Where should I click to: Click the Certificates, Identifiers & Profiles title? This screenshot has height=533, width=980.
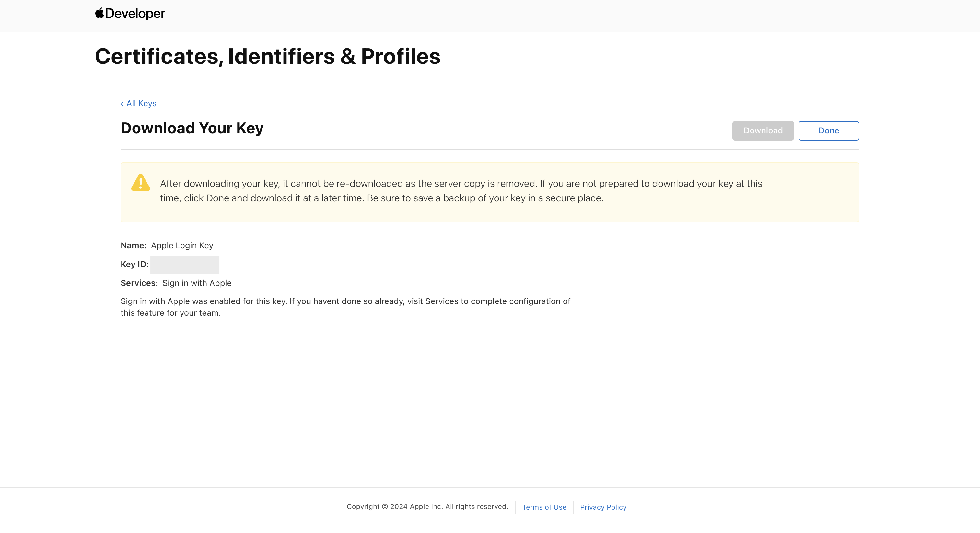click(x=267, y=56)
